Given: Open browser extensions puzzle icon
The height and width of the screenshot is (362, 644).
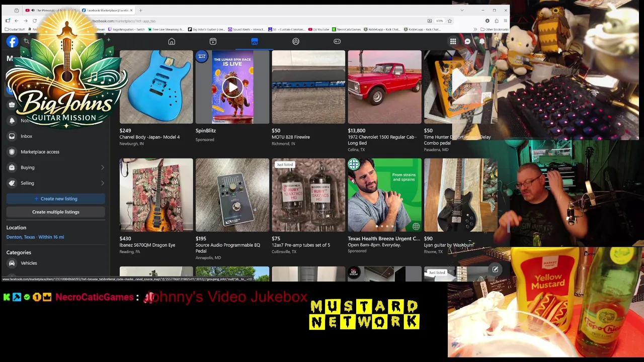Looking at the screenshot, I should [x=497, y=21].
